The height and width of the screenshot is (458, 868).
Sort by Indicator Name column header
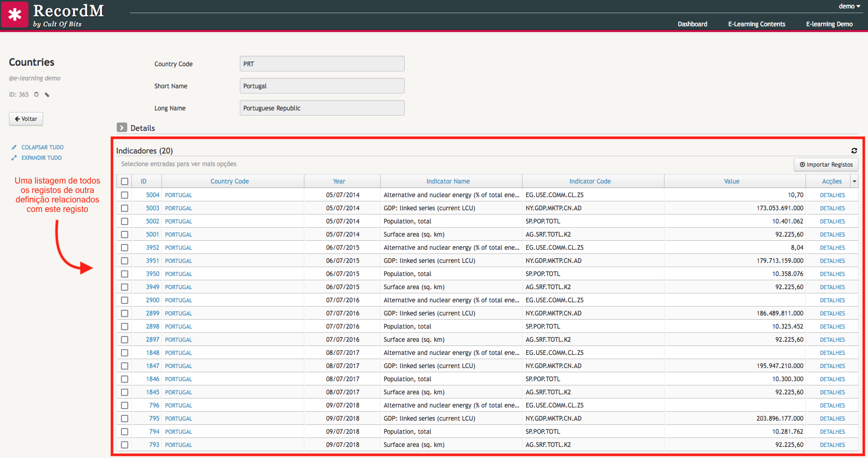point(448,181)
